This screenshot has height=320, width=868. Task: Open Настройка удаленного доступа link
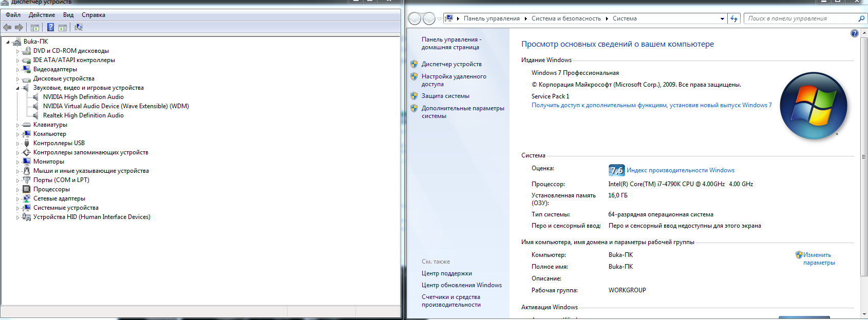pyautogui.click(x=454, y=80)
